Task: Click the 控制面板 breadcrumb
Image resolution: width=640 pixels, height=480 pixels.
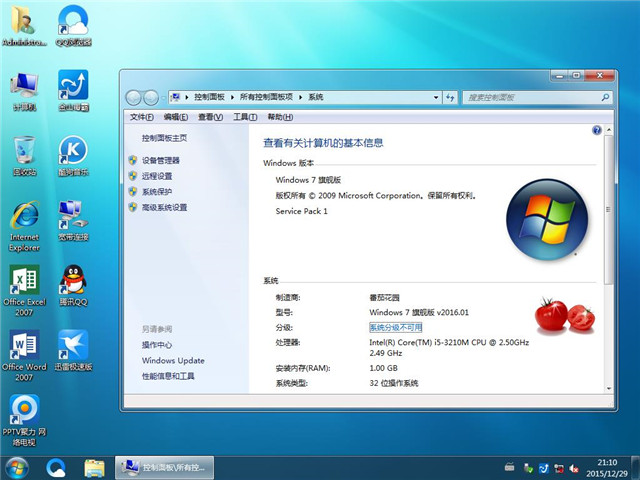Action: pyautogui.click(x=209, y=97)
